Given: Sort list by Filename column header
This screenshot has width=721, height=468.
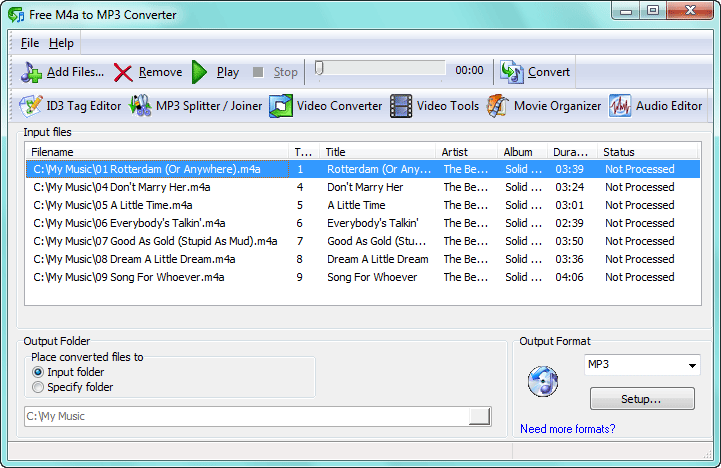Looking at the screenshot, I should coord(157,152).
